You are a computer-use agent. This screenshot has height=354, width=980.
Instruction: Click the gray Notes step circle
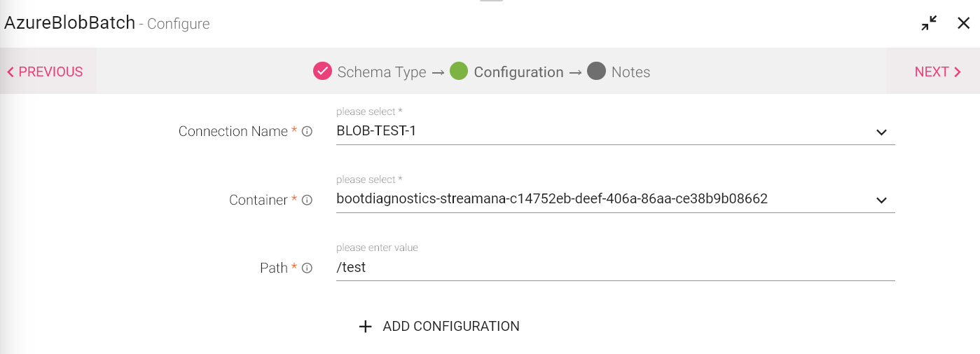596,72
